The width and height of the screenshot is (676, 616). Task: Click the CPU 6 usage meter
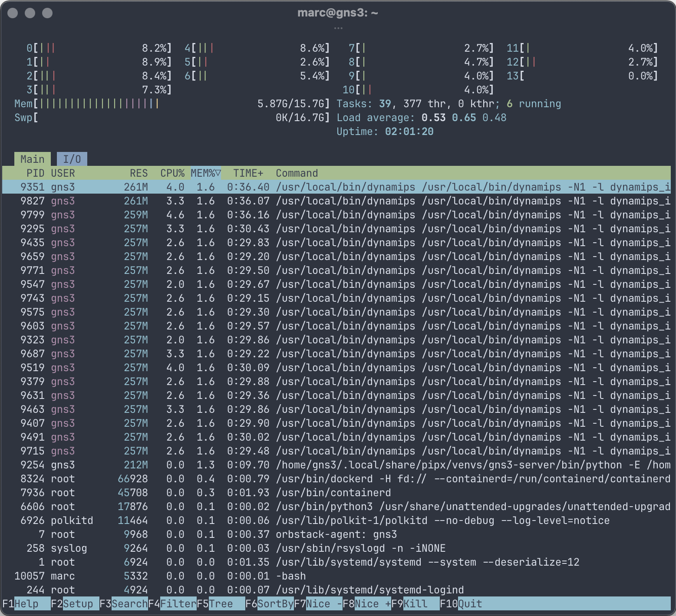coord(257,76)
